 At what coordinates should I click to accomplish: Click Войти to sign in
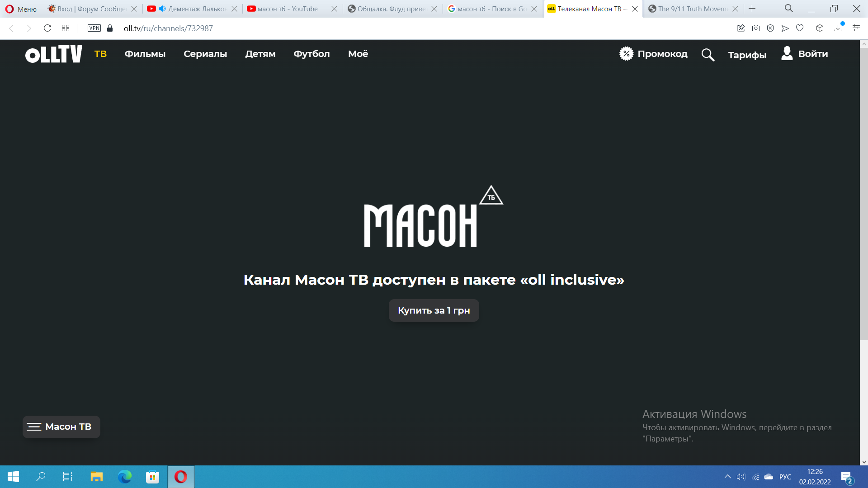[x=805, y=54]
